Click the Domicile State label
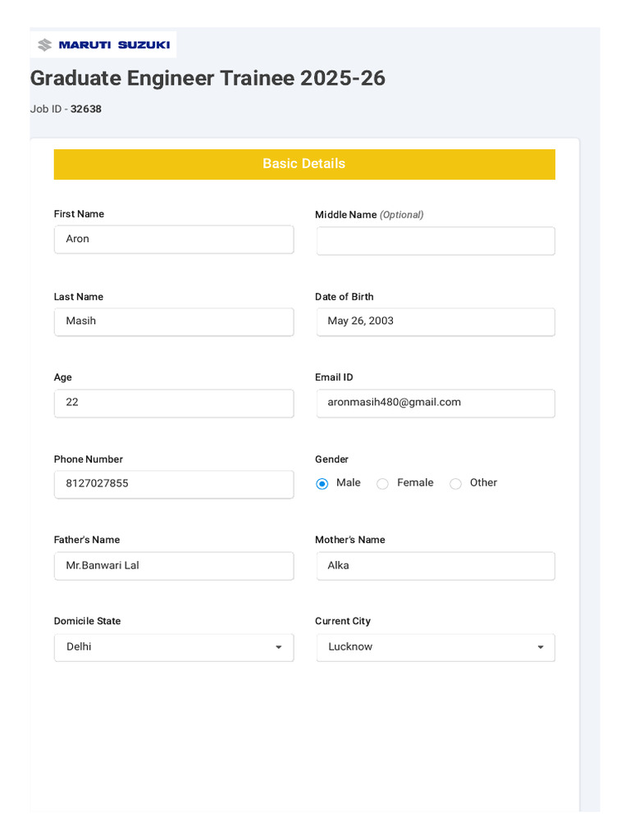Viewport: 630px width, 840px height. click(x=87, y=621)
